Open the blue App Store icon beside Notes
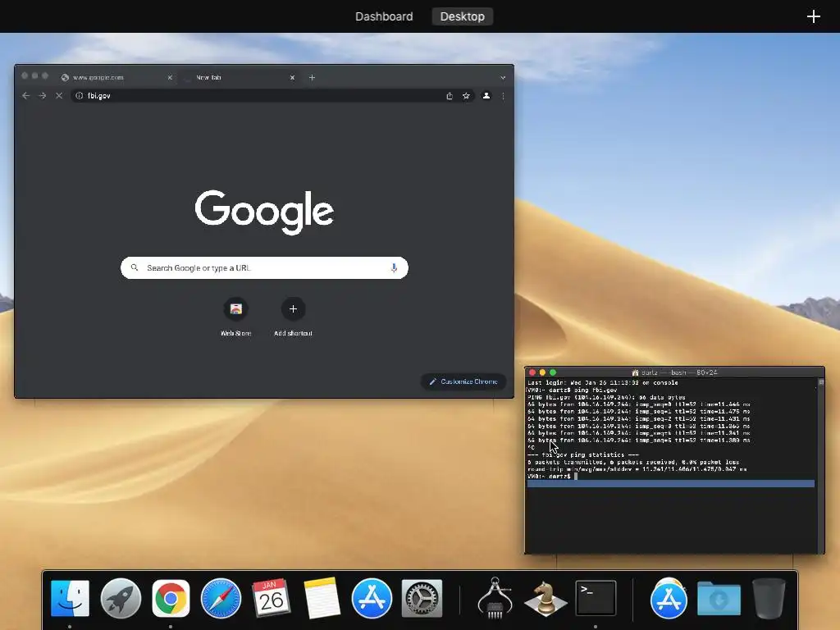840x630 pixels. 372,598
